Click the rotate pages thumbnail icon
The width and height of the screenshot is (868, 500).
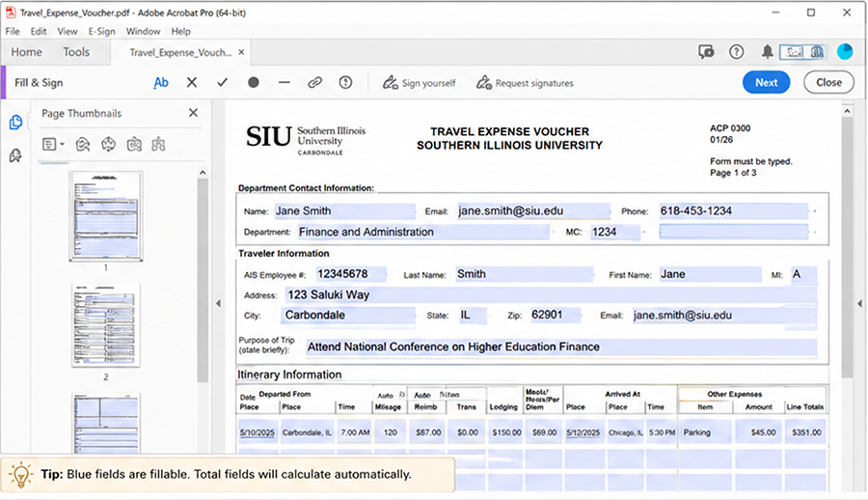108,145
